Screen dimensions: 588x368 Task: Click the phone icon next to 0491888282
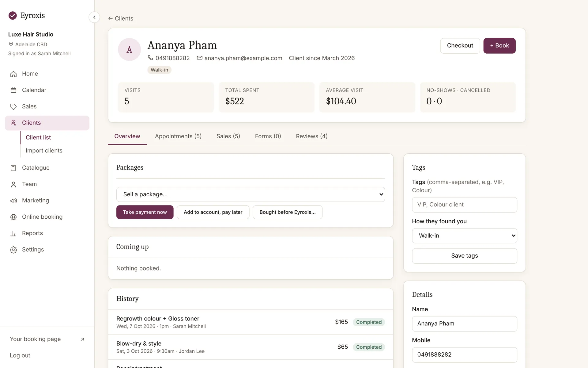pyautogui.click(x=150, y=58)
